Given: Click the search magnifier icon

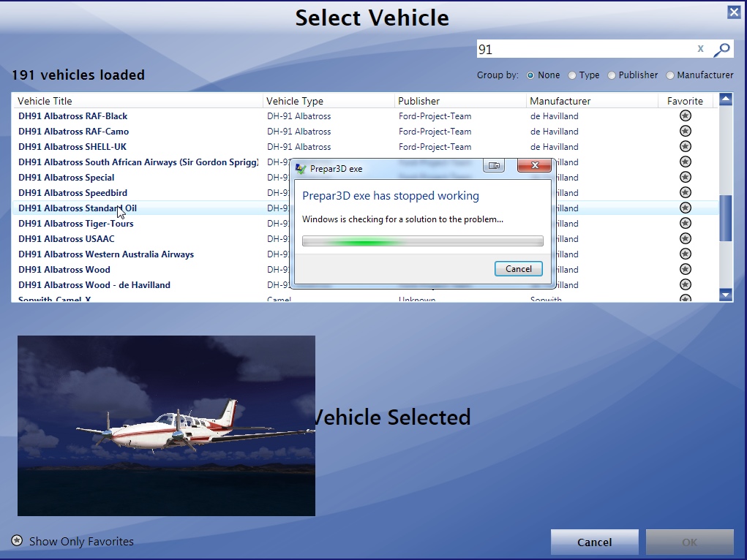Looking at the screenshot, I should click(x=721, y=49).
